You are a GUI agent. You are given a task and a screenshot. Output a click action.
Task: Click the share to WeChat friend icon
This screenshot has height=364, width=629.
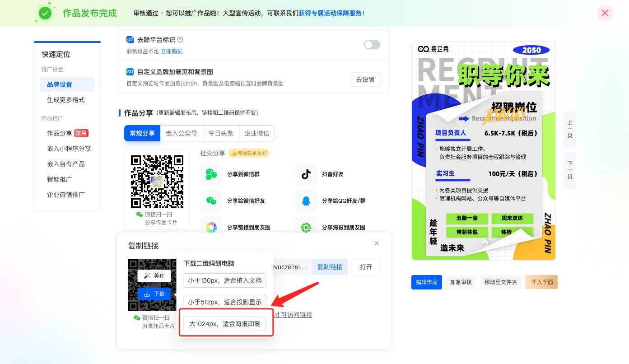point(211,201)
